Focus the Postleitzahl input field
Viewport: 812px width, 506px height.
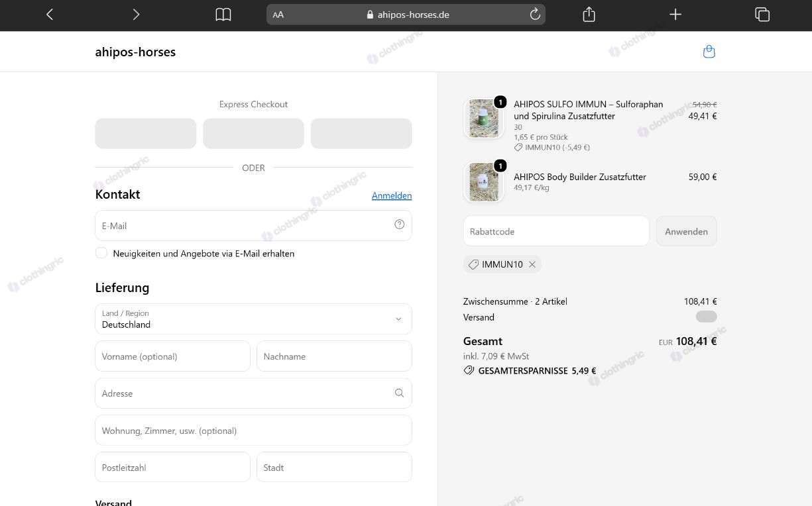172,468
